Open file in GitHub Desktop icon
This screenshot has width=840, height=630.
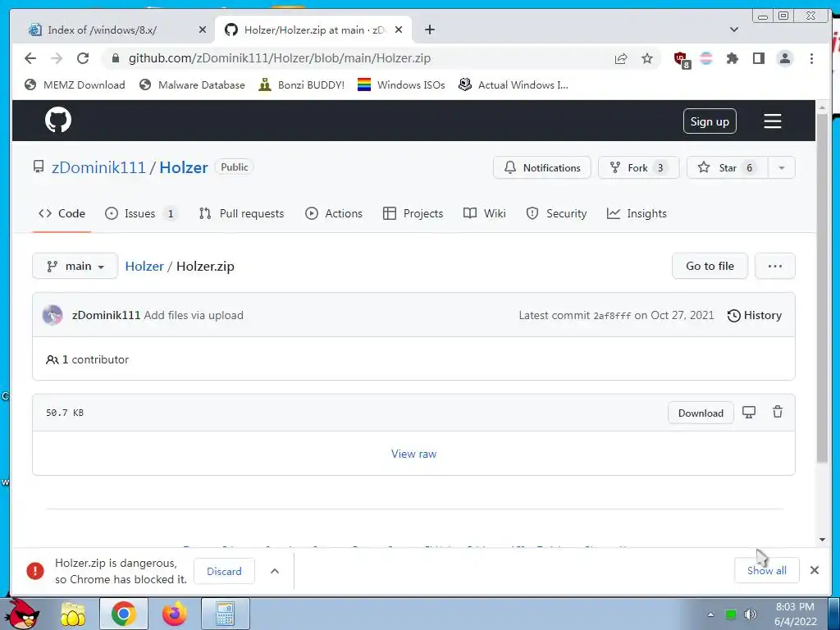pos(748,412)
